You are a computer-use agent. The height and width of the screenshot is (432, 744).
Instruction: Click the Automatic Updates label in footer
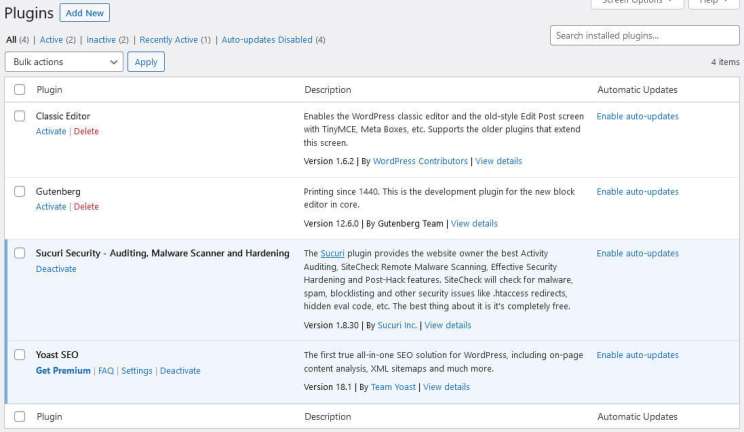(637, 417)
